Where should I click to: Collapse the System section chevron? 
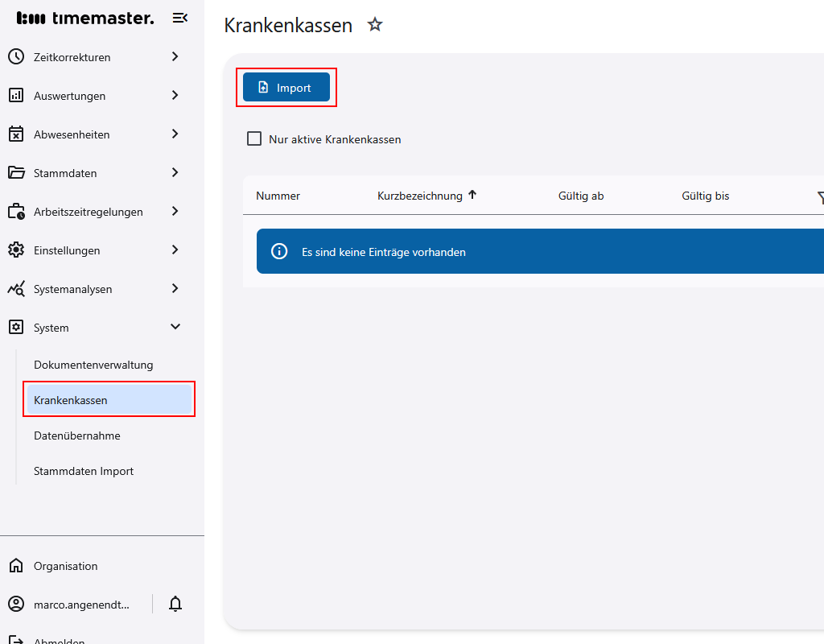pyautogui.click(x=175, y=327)
